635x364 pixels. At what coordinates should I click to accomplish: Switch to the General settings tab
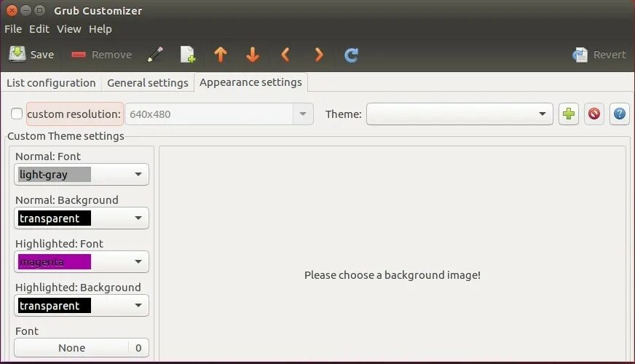[x=148, y=82]
